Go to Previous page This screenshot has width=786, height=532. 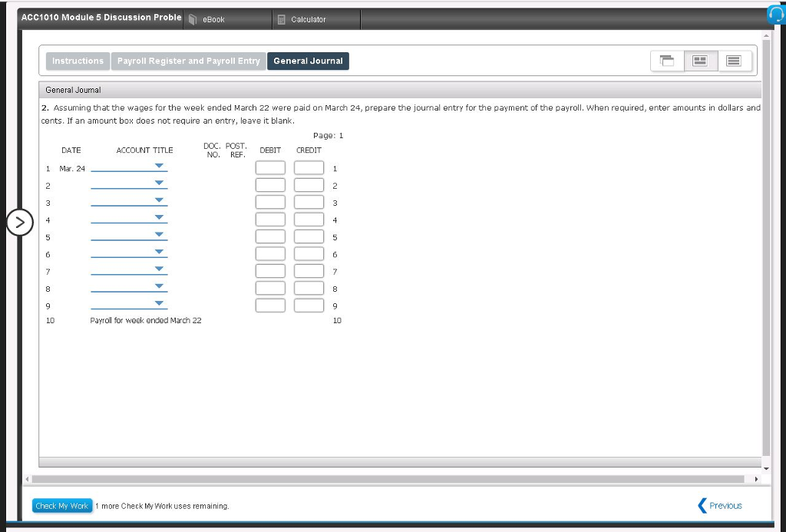(720, 505)
